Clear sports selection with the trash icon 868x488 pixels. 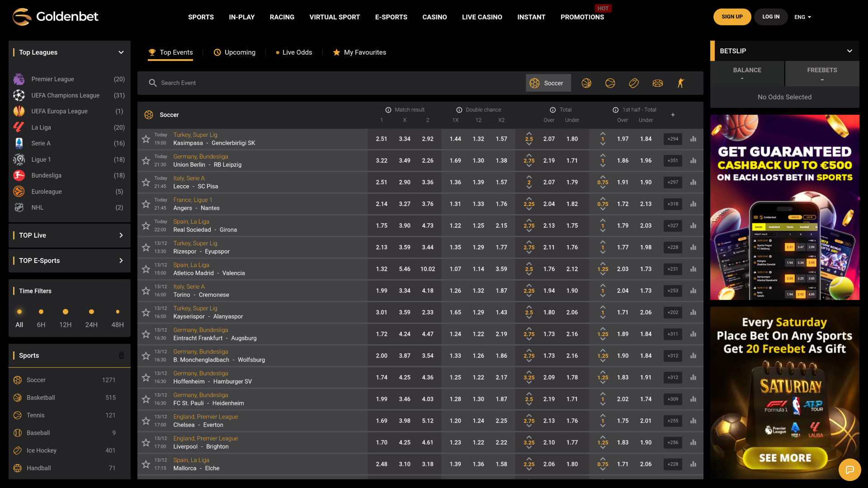pyautogui.click(x=121, y=355)
